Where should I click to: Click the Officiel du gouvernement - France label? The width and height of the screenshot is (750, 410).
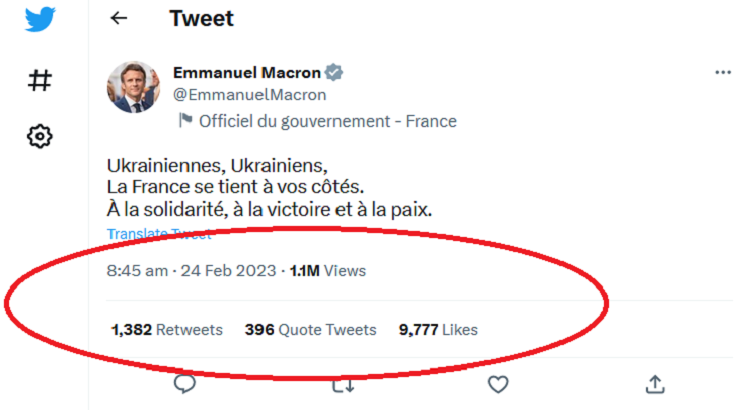(328, 121)
